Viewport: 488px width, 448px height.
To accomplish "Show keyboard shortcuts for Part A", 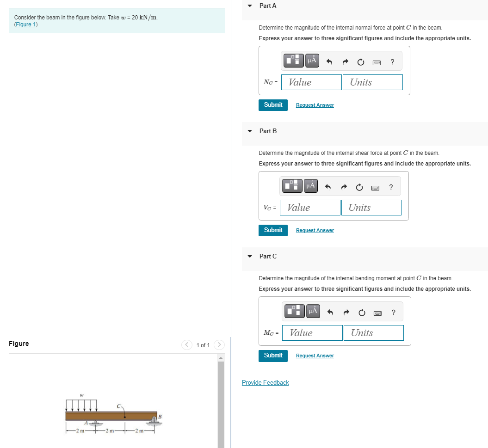I will (377, 62).
